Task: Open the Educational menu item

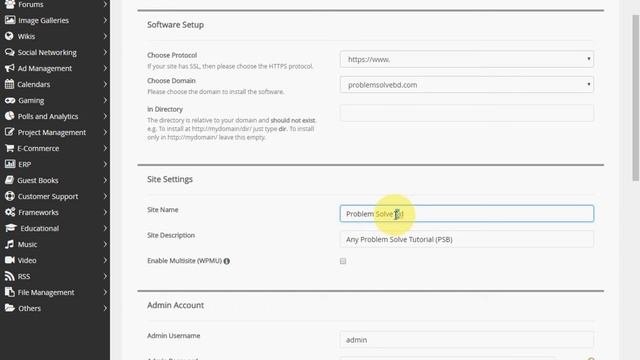Action: (x=55, y=228)
